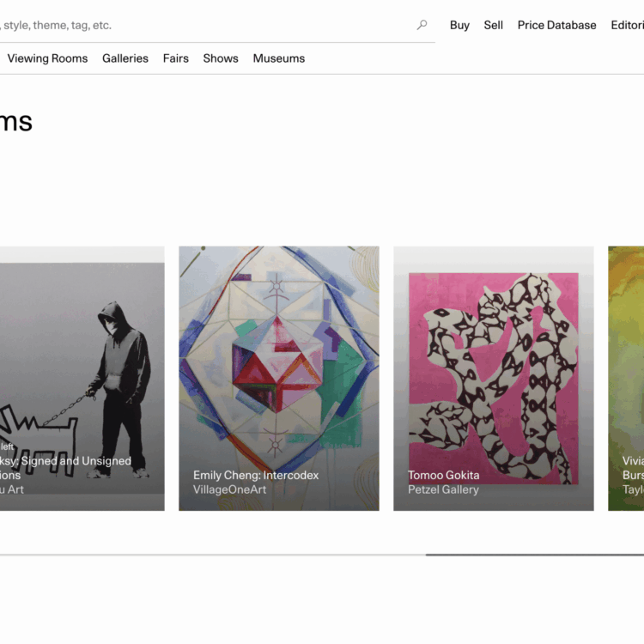Screen dimensions: 644x644
Task: Open the Museums tab
Action: pyautogui.click(x=279, y=58)
